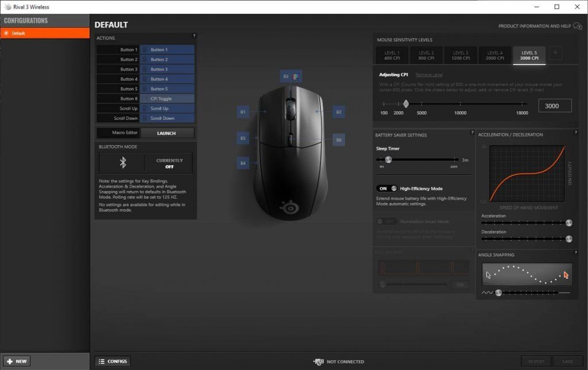Select Level 1 400 CPI tab

point(392,56)
